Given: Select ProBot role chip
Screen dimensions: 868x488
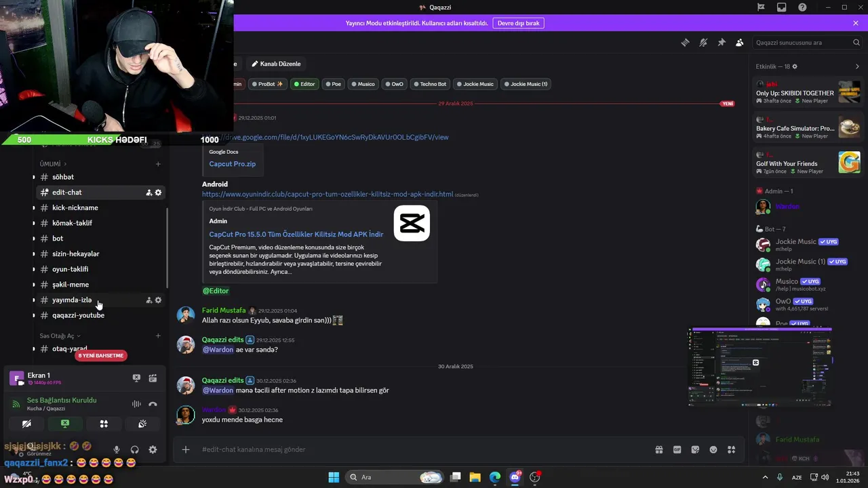Looking at the screenshot, I should [x=267, y=84].
